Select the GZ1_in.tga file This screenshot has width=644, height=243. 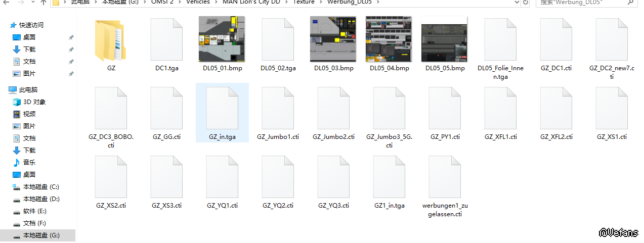(389, 183)
